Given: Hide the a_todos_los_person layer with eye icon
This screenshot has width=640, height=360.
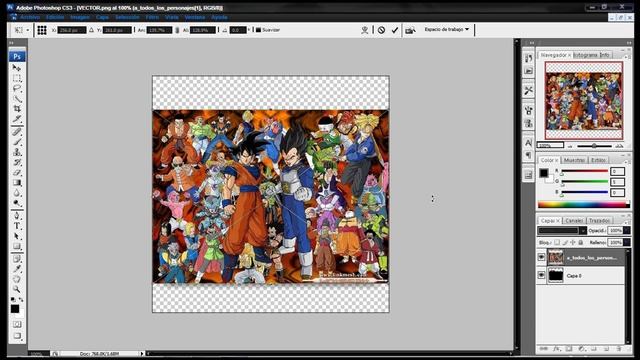Looking at the screenshot, I should pos(541,257).
